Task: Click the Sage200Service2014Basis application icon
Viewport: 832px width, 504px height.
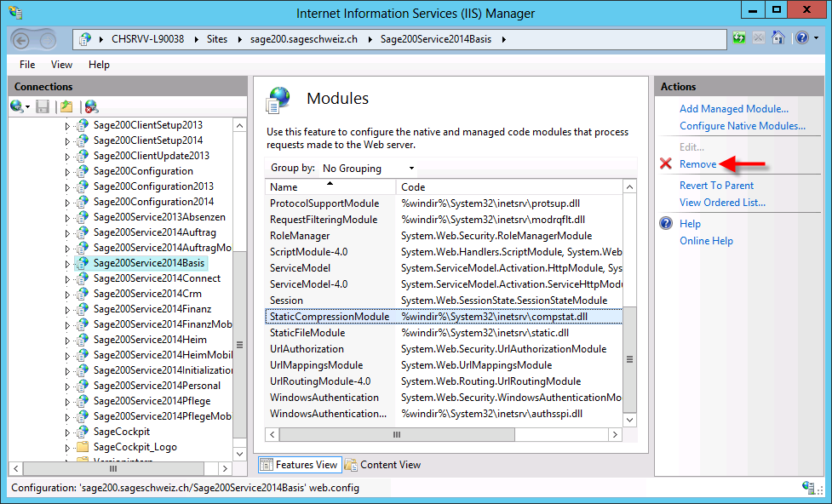Action: (x=83, y=263)
